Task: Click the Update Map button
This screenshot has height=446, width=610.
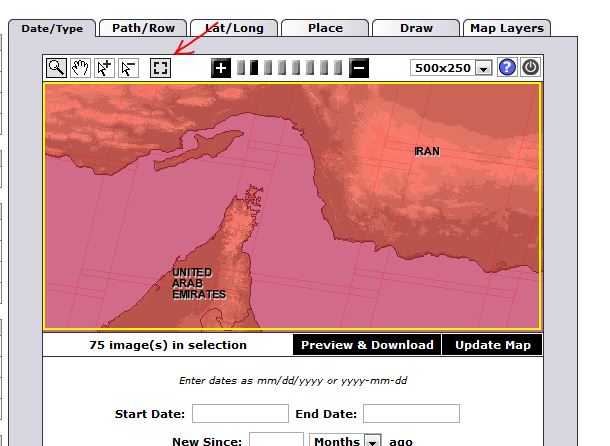Action: coord(492,345)
